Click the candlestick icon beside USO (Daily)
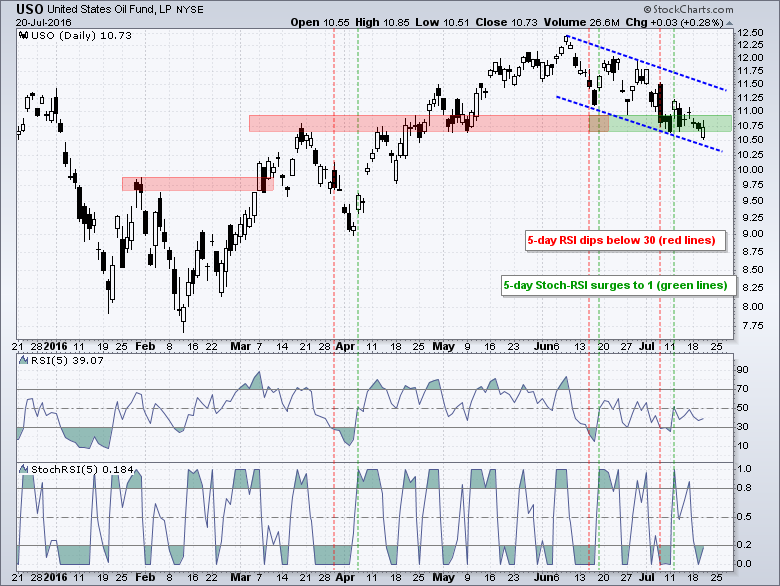The width and height of the screenshot is (780, 586). click(x=23, y=35)
